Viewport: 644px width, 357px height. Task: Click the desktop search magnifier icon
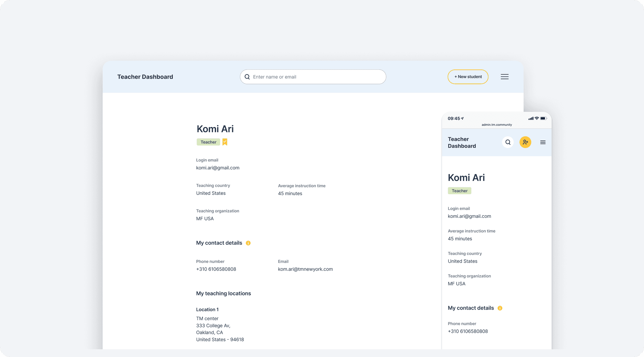point(247,77)
